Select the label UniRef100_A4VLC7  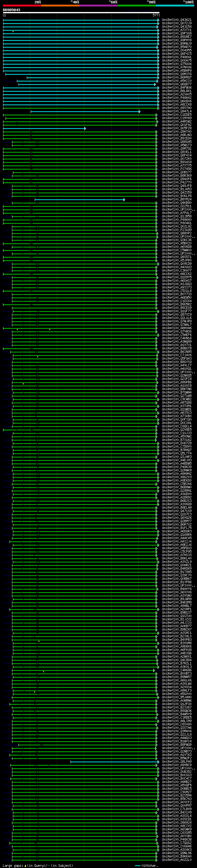click(176, 365)
